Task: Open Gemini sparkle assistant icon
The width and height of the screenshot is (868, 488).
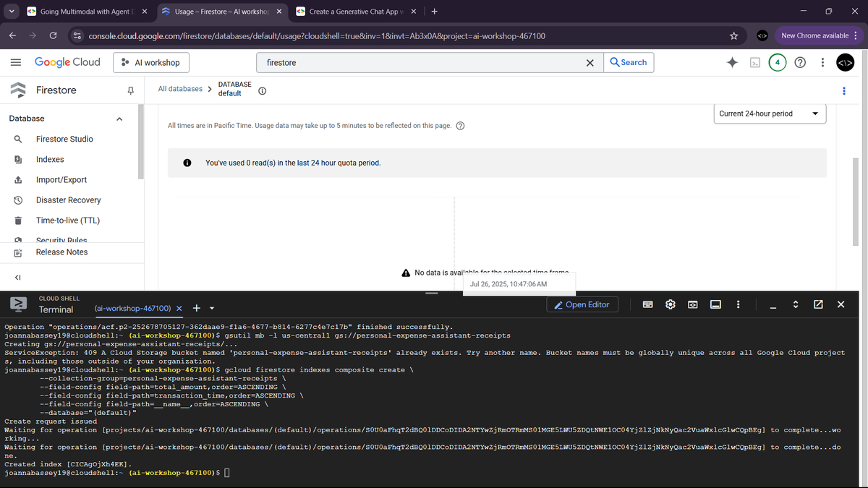Action: pos(733,62)
